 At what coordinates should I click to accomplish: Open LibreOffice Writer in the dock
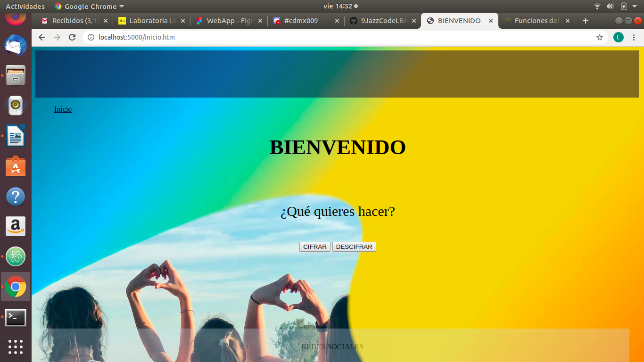16,136
